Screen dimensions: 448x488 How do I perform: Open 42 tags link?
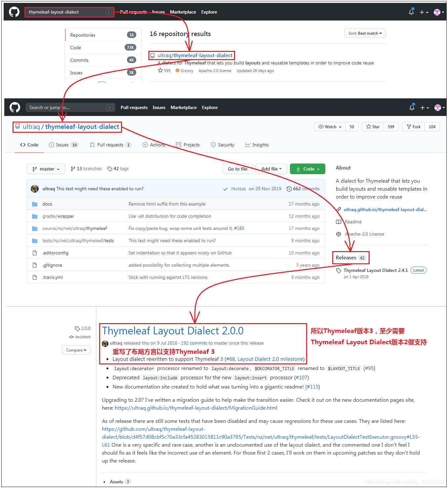[x=118, y=169]
